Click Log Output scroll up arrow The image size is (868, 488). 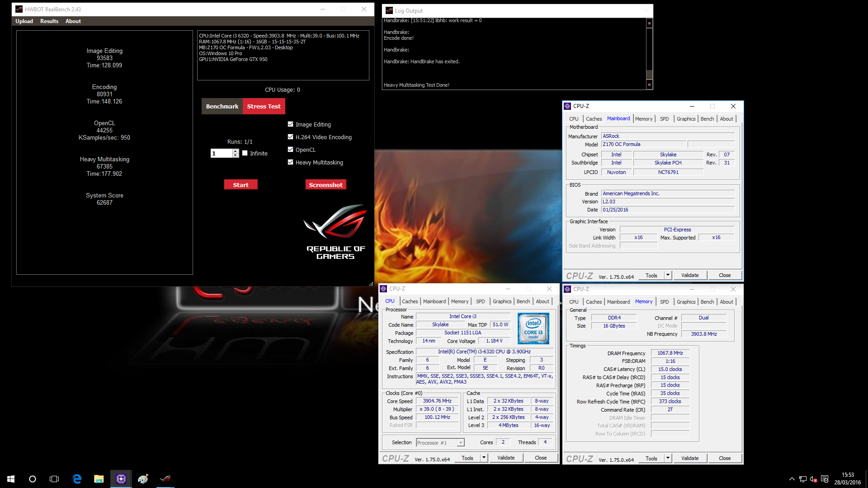(x=649, y=23)
